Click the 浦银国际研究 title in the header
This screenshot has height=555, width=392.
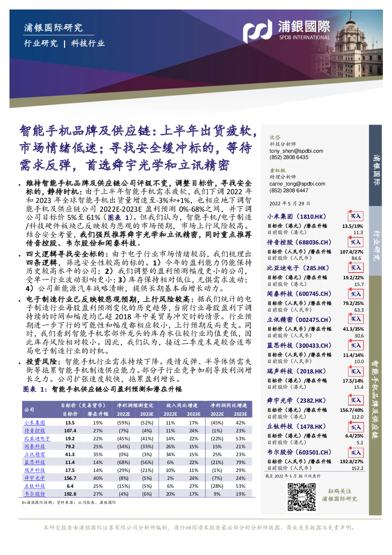click(53, 28)
